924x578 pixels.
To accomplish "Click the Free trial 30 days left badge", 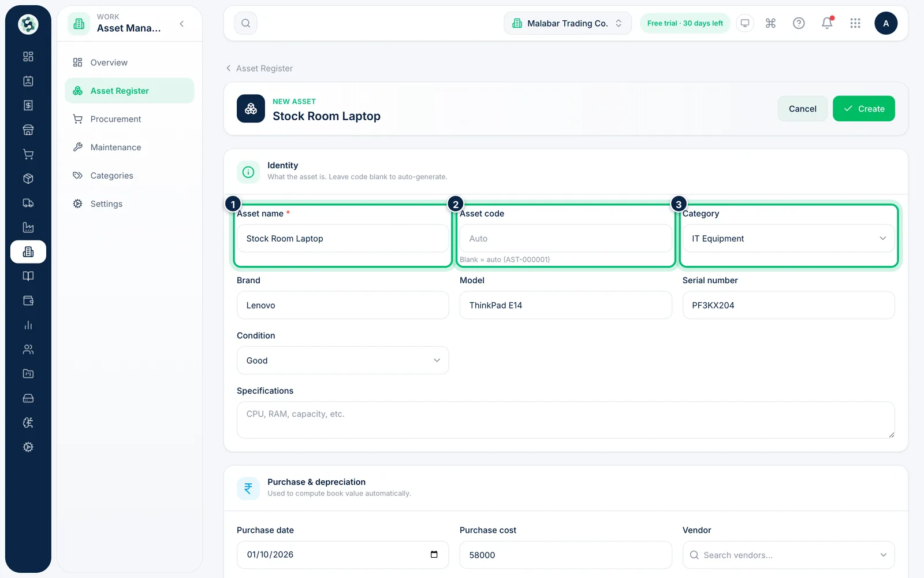I will tap(685, 23).
